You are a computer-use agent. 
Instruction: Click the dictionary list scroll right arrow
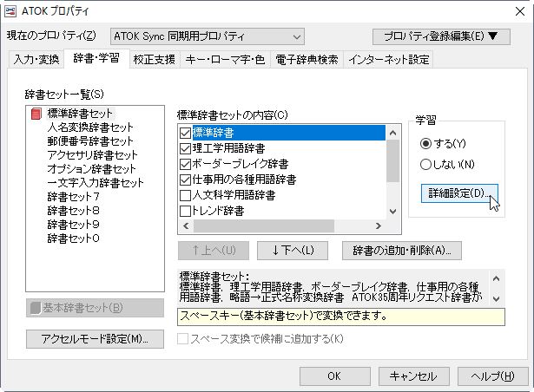378,225
